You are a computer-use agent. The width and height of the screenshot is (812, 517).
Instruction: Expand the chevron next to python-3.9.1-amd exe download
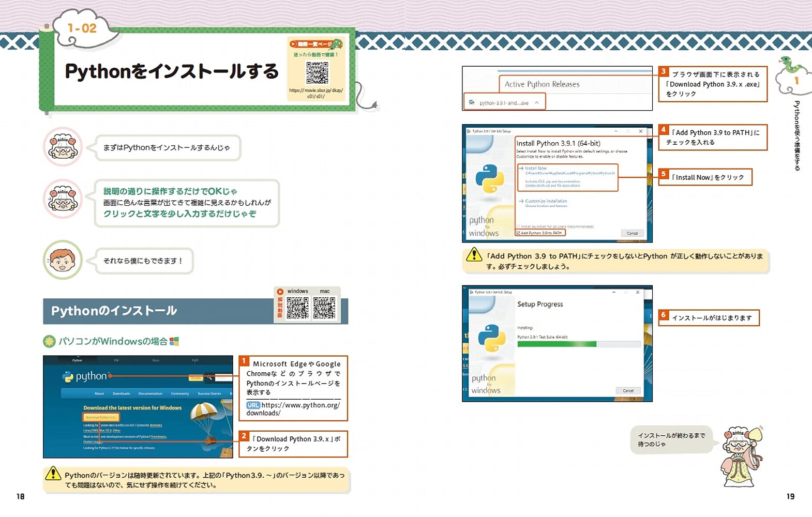(x=537, y=102)
